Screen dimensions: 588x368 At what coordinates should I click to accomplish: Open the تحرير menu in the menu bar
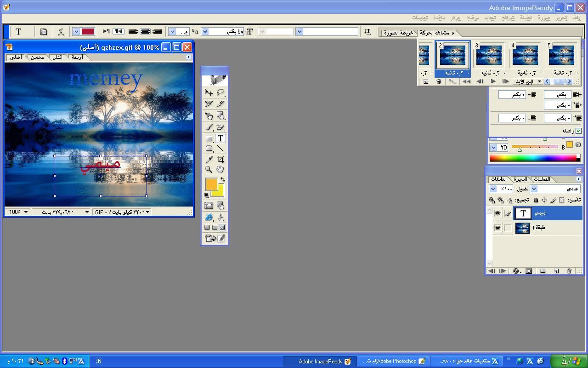(561, 17)
